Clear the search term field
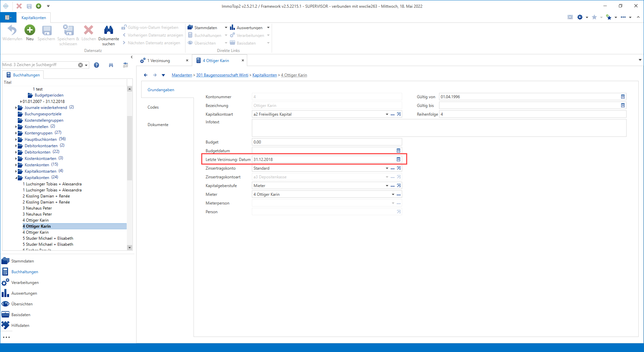644x352 pixels. coord(80,65)
